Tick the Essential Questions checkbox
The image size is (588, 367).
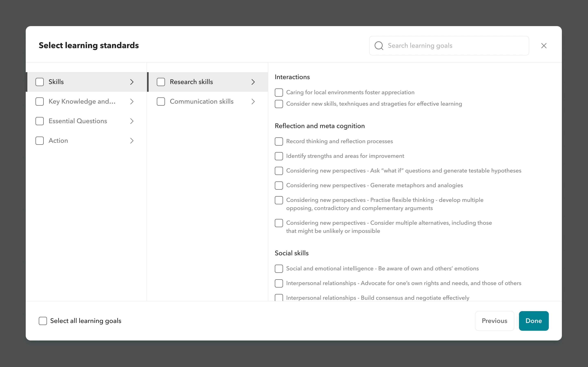(40, 121)
